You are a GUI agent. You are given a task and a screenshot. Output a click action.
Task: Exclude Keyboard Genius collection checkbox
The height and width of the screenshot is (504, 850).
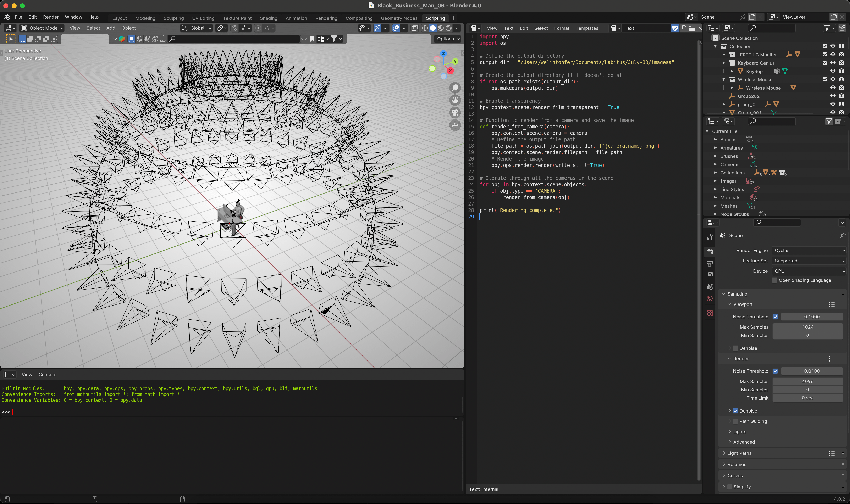click(x=825, y=62)
